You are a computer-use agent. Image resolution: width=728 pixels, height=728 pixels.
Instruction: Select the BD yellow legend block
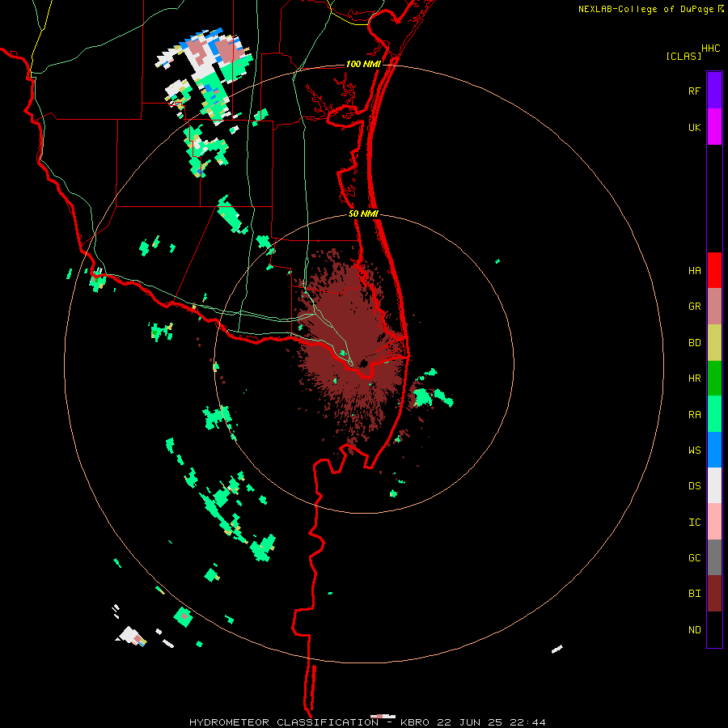coord(714,343)
